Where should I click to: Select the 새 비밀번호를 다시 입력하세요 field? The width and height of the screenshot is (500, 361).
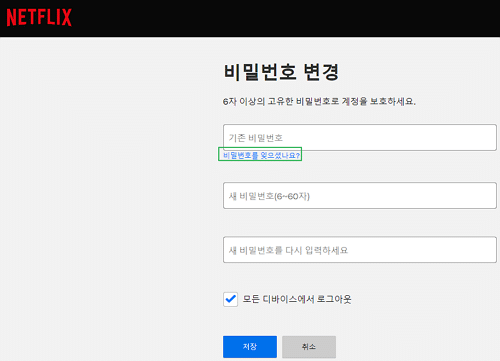tap(360, 250)
